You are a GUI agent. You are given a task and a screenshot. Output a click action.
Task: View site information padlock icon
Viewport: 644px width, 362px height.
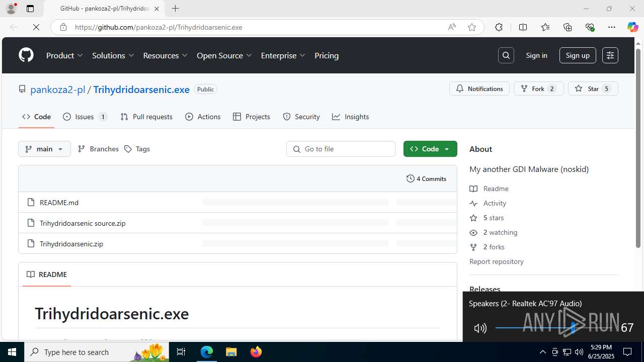coord(63,27)
